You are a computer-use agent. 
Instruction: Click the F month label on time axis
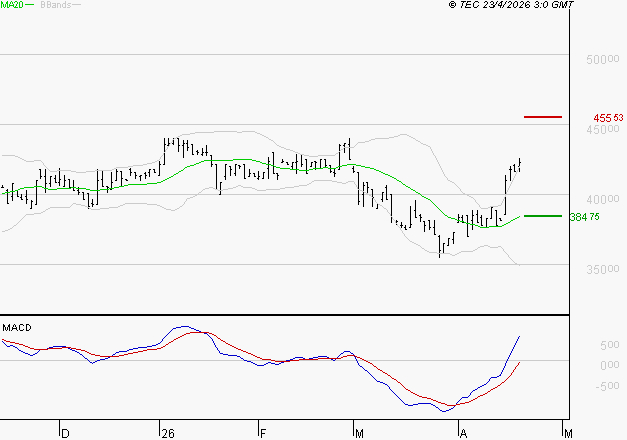(263, 434)
